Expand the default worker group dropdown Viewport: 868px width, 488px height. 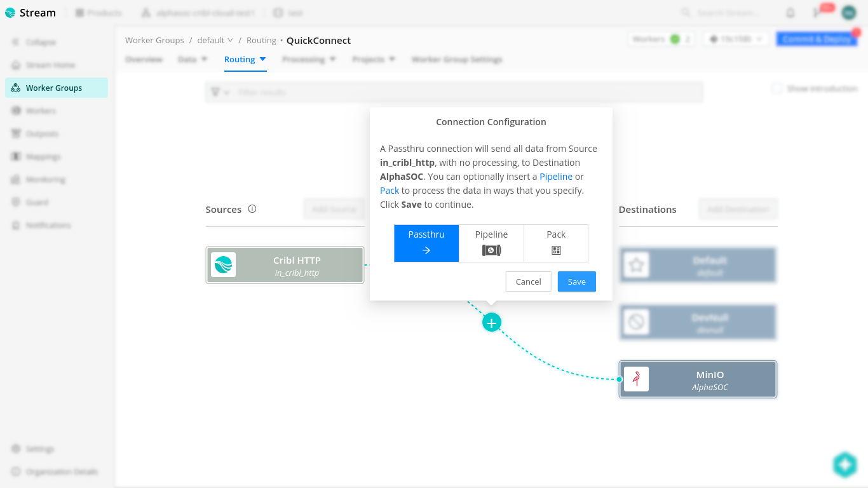(x=215, y=39)
